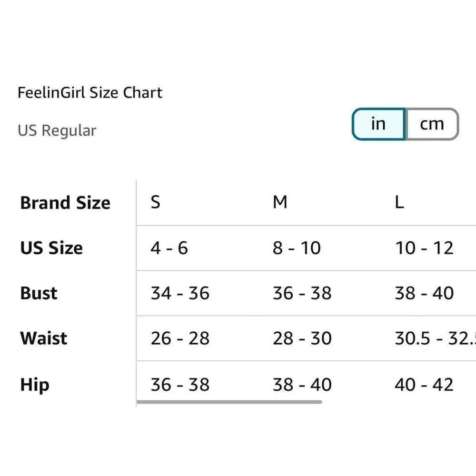Select the S column header

tap(155, 202)
